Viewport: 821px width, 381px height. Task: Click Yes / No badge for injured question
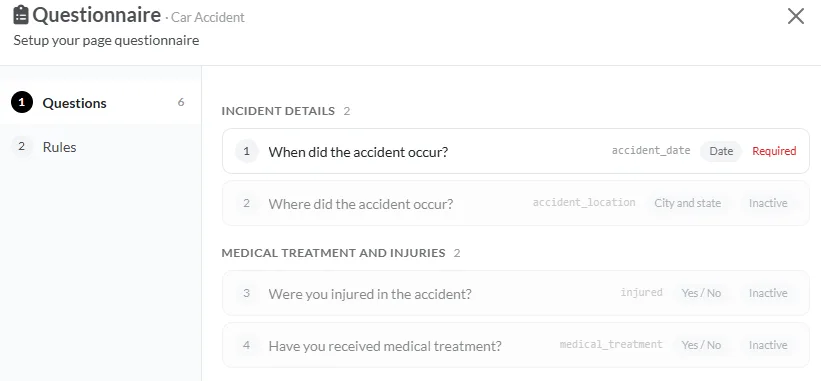(701, 293)
